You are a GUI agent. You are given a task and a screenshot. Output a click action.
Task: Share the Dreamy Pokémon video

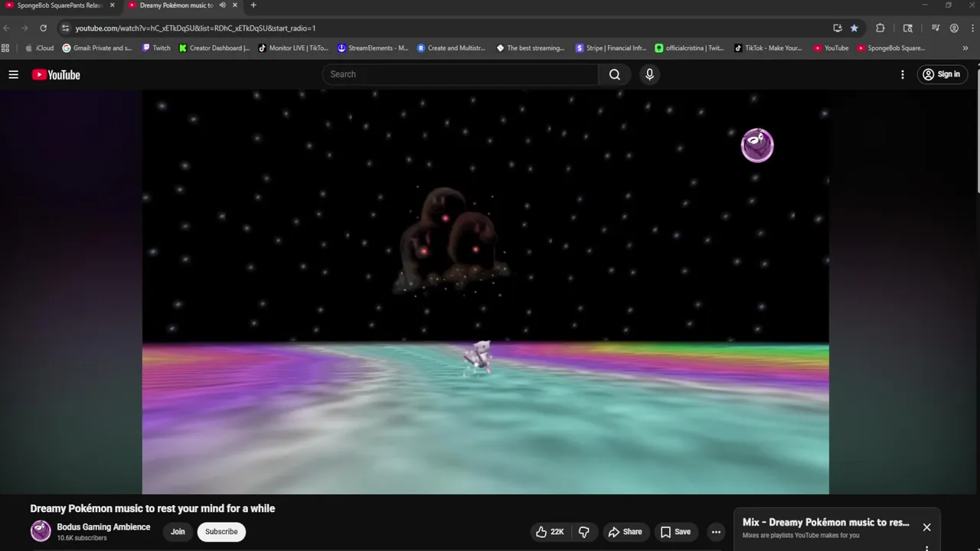[x=625, y=532]
